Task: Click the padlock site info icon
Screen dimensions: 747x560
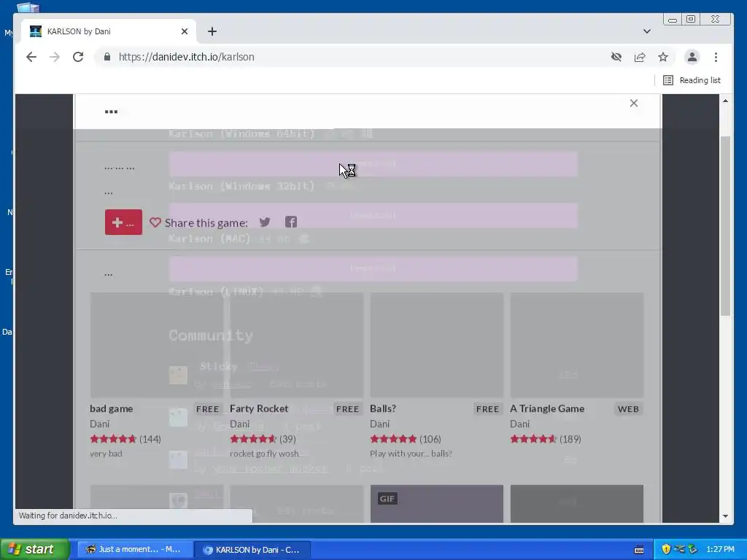Action: coord(107,57)
